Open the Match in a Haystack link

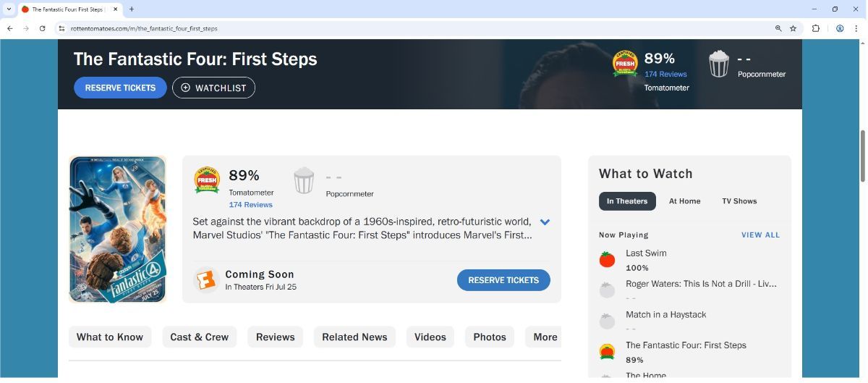(665, 314)
